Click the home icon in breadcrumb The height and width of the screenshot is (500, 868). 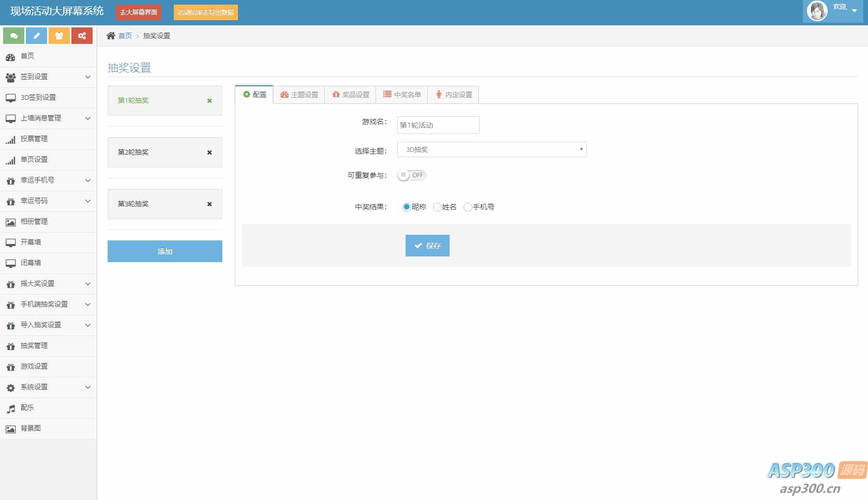(111, 36)
